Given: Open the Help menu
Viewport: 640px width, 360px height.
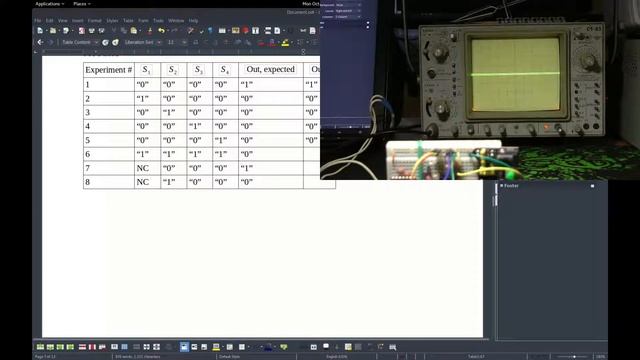Looking at the screenshot, I should point(193,20).
